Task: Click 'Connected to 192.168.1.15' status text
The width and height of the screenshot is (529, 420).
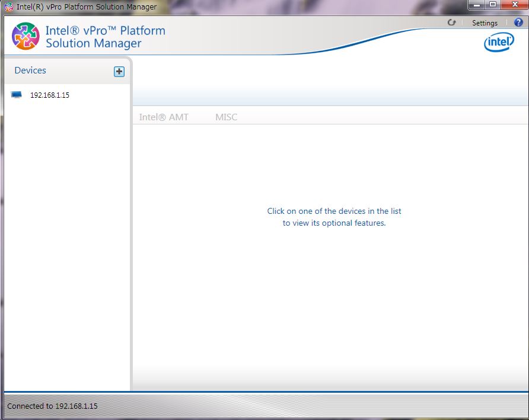Action: click(x=52, y=406)
